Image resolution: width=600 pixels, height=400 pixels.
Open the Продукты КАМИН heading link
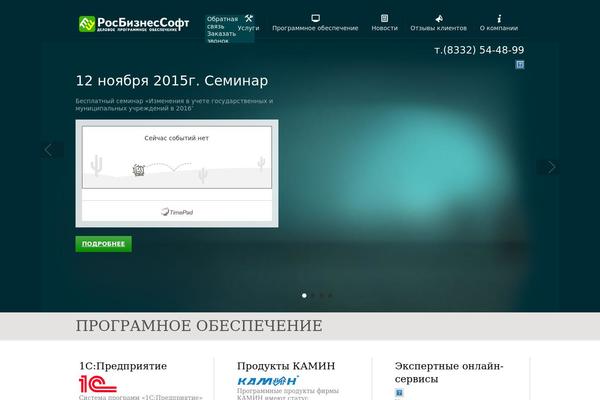pyautogui.click(x=286, y=366)
